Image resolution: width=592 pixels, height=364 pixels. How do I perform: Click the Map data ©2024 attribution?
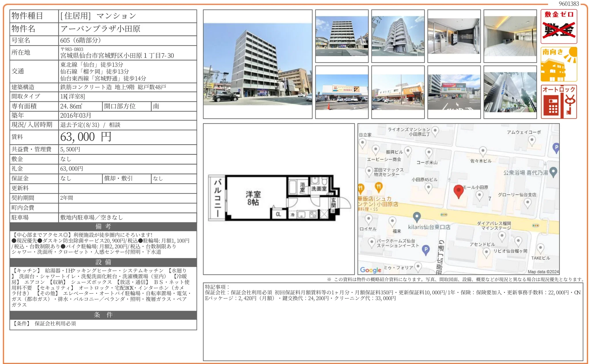tap(543, 272)
